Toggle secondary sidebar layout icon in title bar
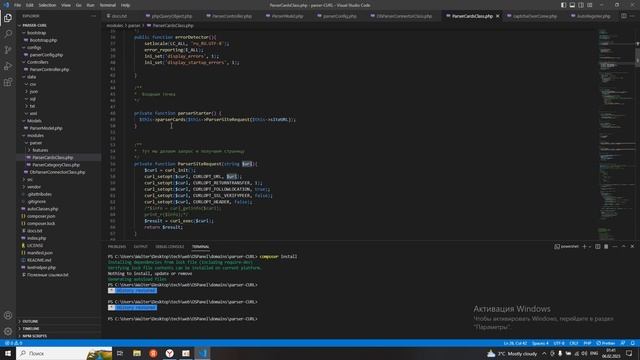Image resolution: width=640 pixels, height=360 pixels. coord(581,5)
